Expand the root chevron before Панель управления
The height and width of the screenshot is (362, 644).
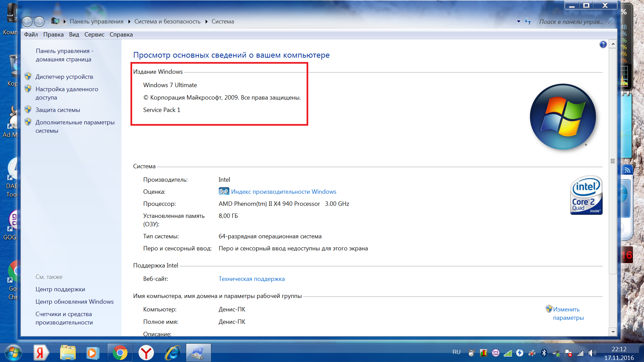[x=64, y=21]
